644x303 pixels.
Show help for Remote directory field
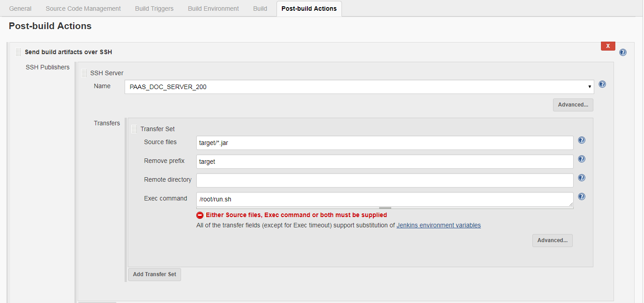[582, 178]
